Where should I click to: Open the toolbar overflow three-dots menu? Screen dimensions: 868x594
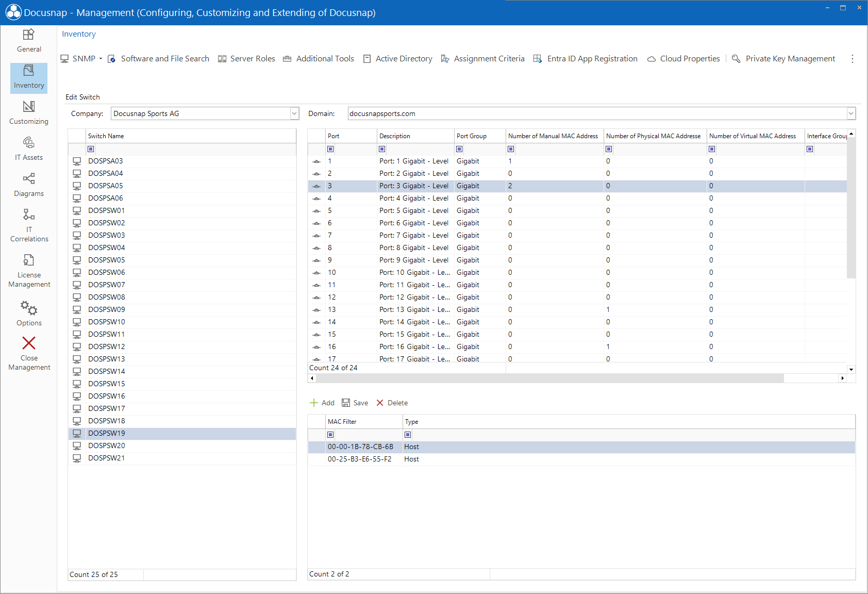point(853,59)
